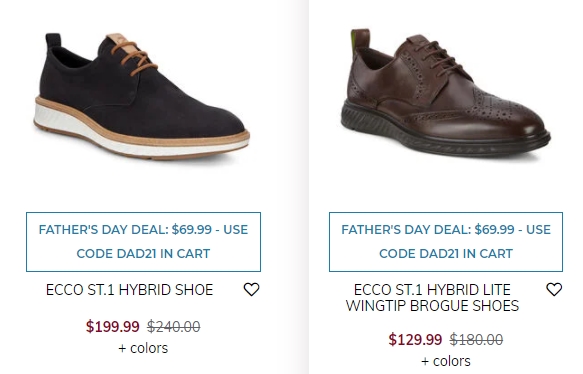Click CODE DAD21 IN CART text, left card

(x=143, y=254)
